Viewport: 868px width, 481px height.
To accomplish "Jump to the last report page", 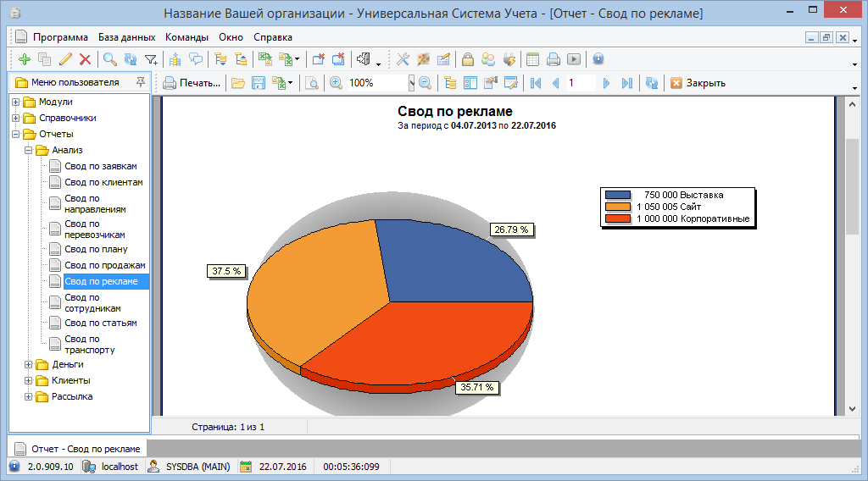I will click(626, 83).
